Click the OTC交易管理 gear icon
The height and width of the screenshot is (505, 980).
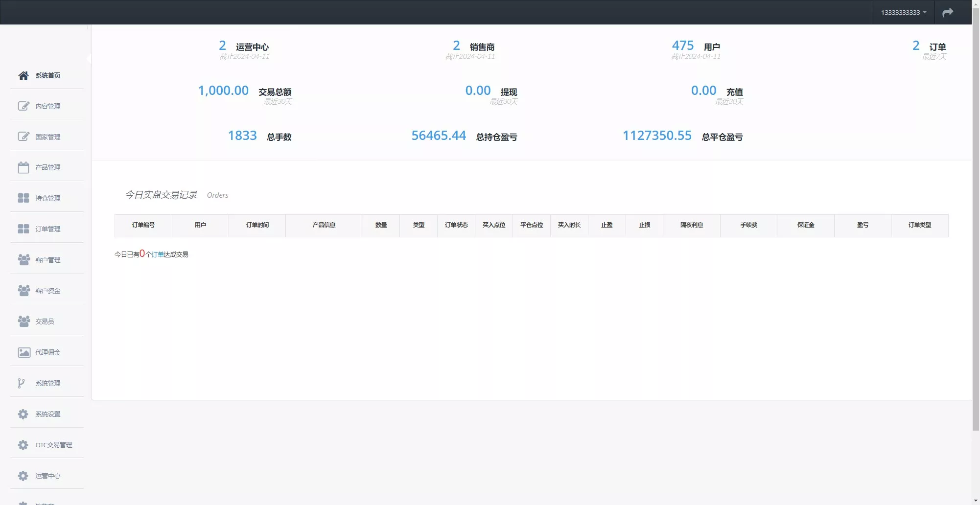[x=23, y=445]
